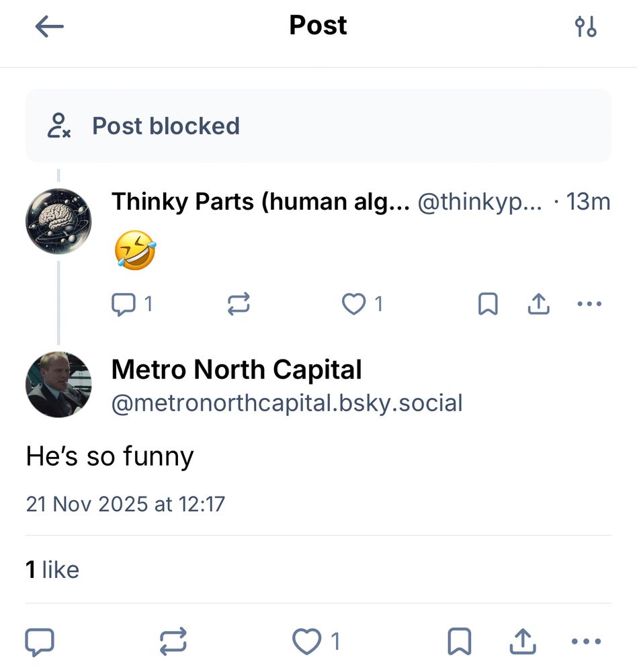
Task: Reply to the Metro North Capital post
Action: (x=40, y=642)
